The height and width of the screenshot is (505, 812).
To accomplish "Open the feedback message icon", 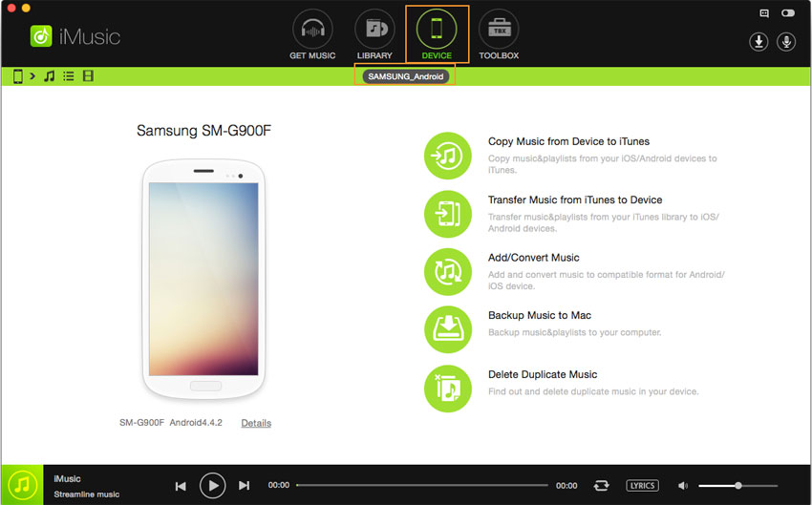I will pyautogui.click(x=763, y=13).
